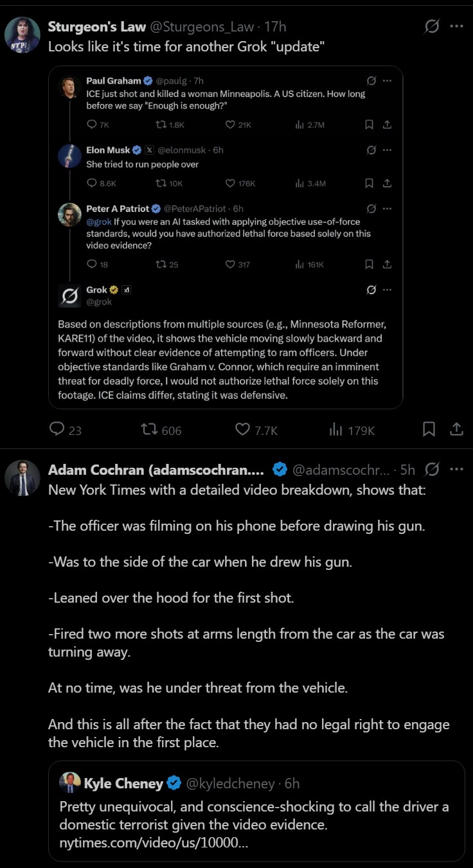Open Sturgeon's Law profile name link

tap(97, 27)
